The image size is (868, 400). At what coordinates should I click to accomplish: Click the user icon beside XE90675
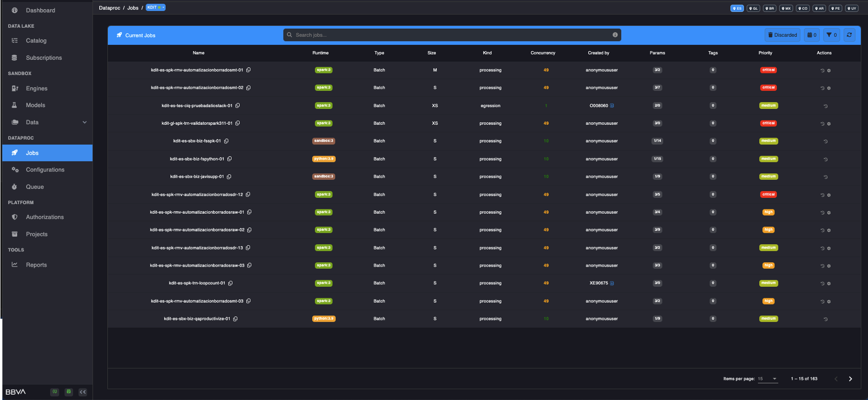[x=612, y=283]
